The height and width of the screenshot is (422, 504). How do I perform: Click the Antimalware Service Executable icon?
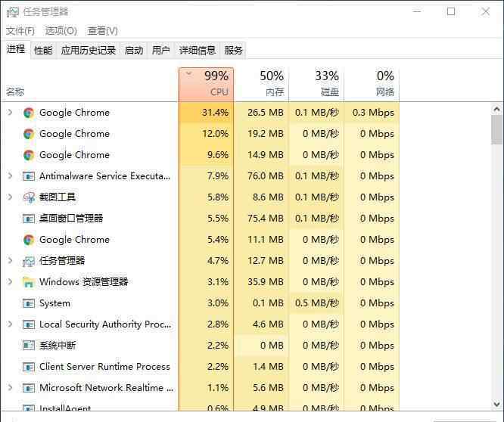pyautogui.click(x=29, y=176)
